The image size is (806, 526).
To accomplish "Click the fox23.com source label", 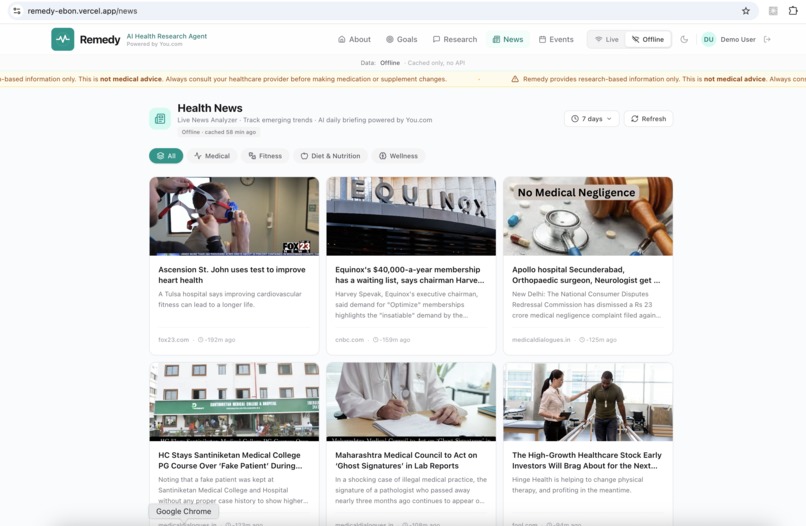I will tap(173, 340).
